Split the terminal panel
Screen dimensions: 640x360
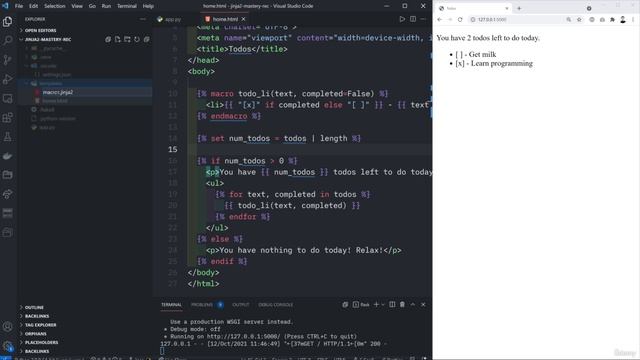pos(392,304)
